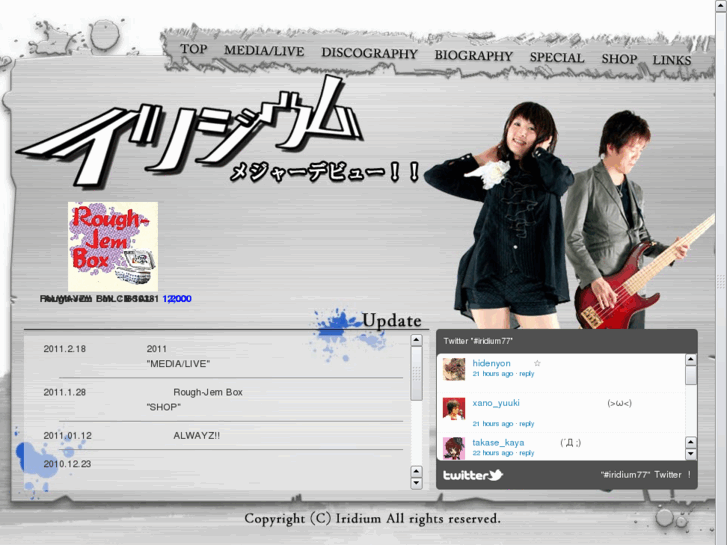This screenshot has height=545, width=727.
Task: Click hidenyon's avatar image
Action: (x=453, y=369)
